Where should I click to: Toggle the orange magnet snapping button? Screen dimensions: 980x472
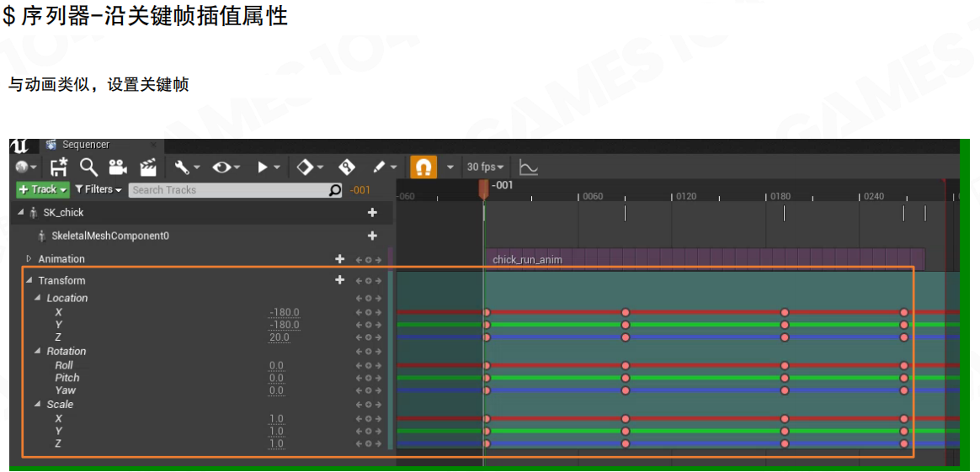click(x=423, y=167)
